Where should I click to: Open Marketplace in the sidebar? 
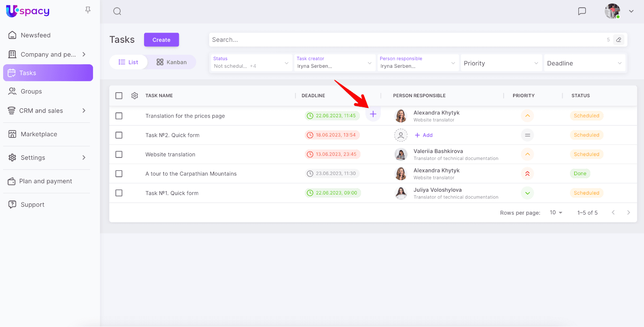point(39,135)
